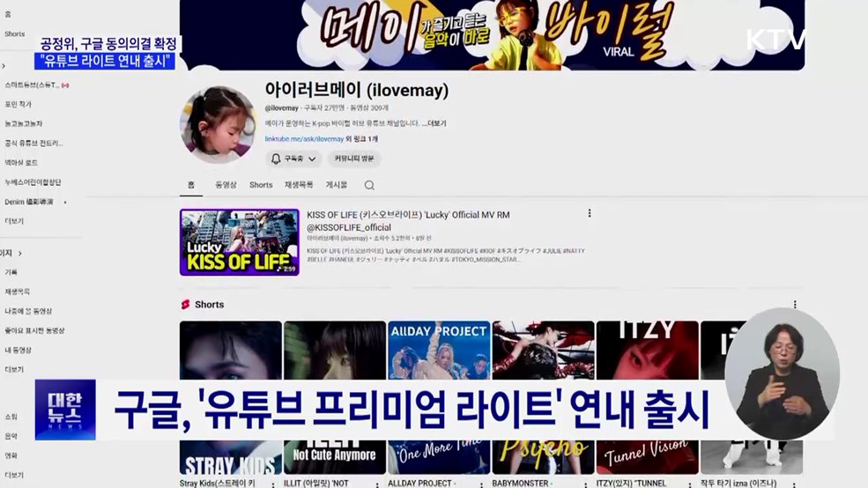Click the channel search magnifier icon
This screenshot has height=488, width=868.
369,185
